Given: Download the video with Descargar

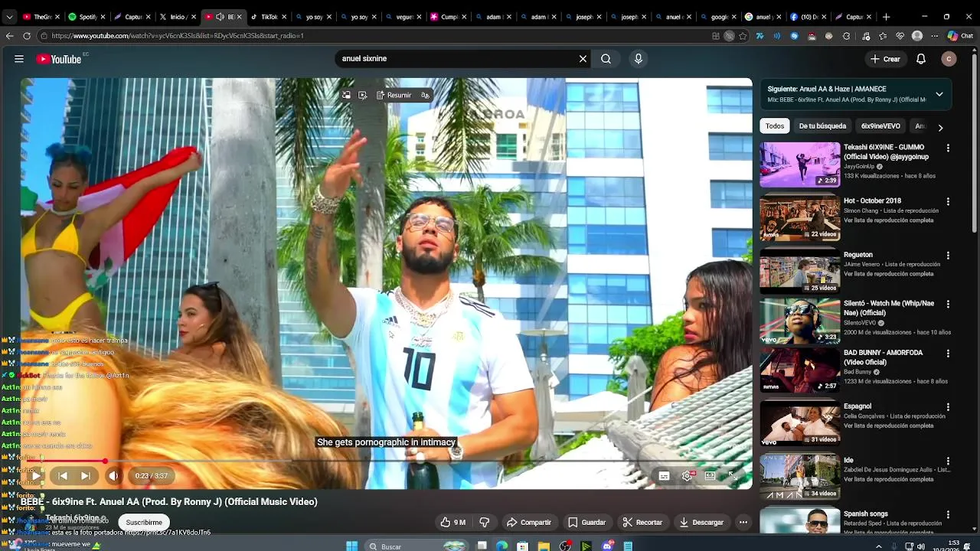Looking at the screenshot, I should (701, 523).
